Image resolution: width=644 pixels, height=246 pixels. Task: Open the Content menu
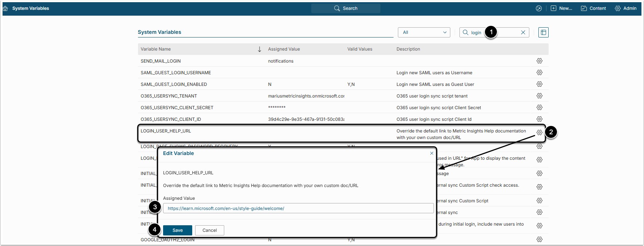593,8
